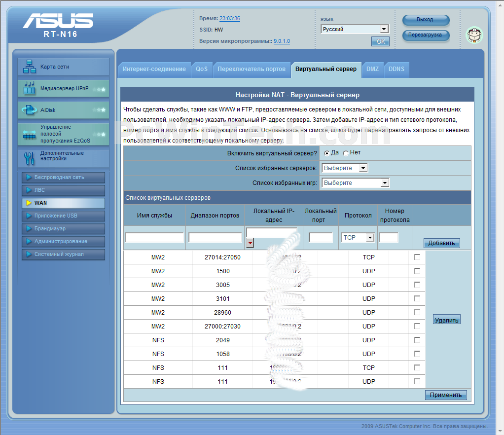Open the favorite servers list dropdown

click(x=345, y=168)
